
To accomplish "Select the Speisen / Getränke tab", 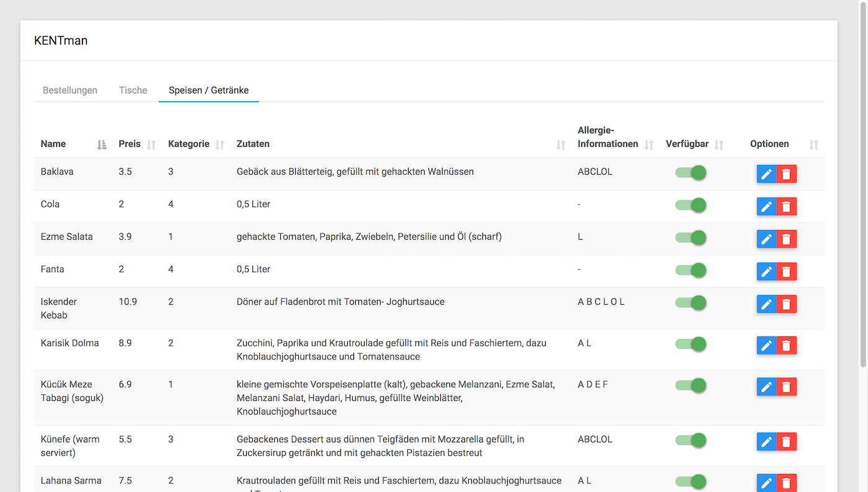I will click(209, 90).
